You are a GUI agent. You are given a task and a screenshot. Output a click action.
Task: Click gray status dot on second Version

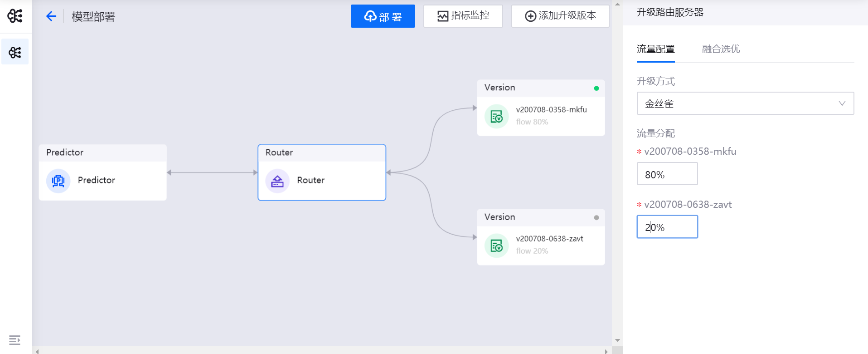[596, 218]
